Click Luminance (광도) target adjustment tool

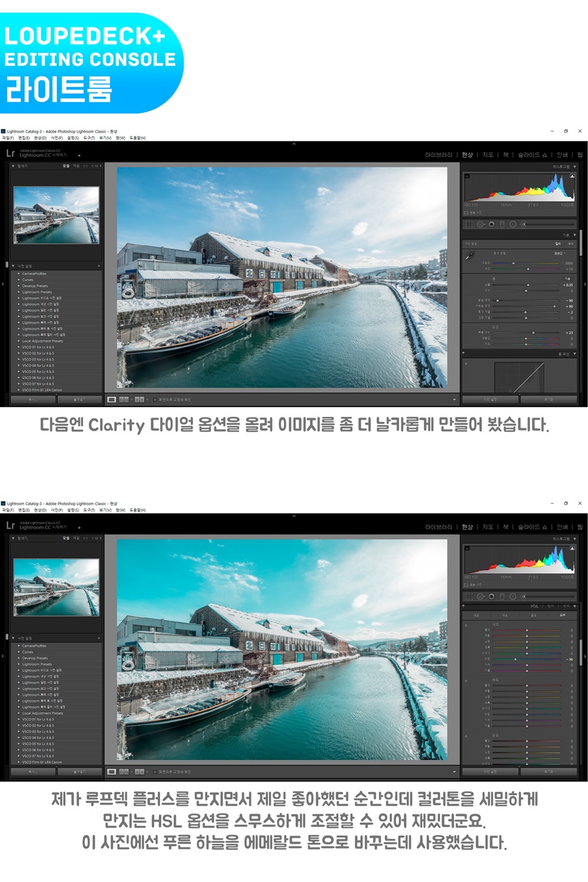coord(466,736)
